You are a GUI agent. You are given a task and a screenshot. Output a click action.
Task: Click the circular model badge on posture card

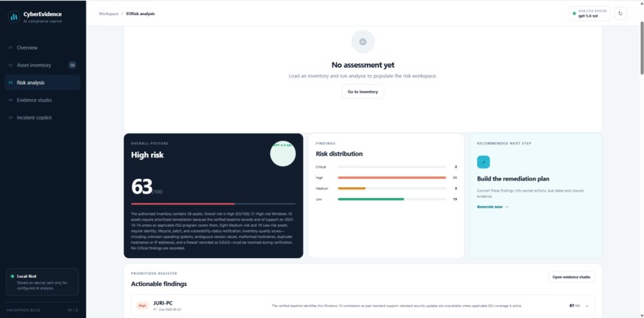pyautogui.click(x=283, y=153)
